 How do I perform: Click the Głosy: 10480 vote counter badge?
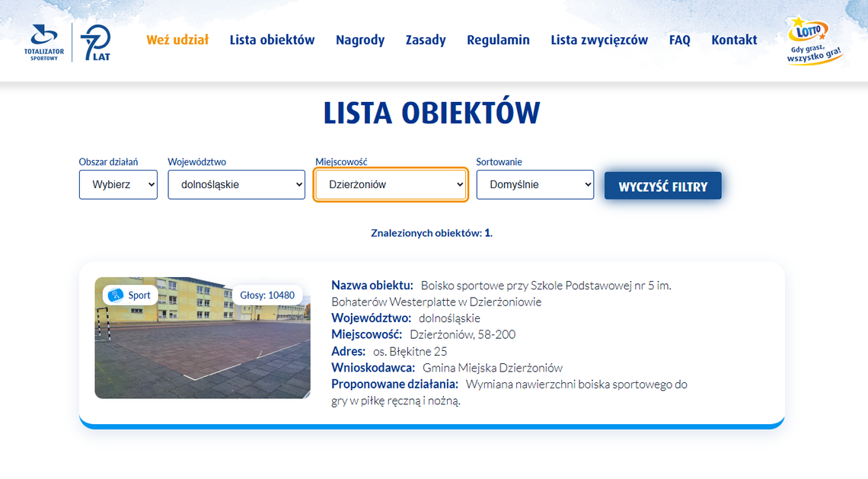click(x=267, y=294)
